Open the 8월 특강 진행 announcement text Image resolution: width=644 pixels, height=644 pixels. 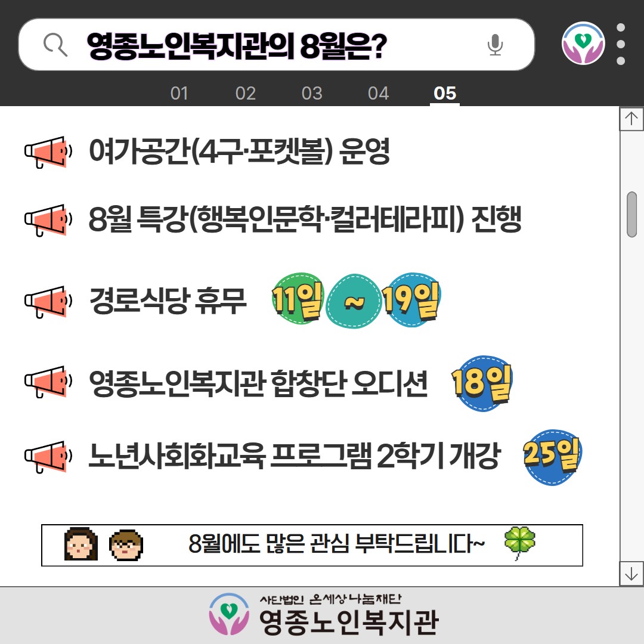pyautogui.click(x=305, y=219)
